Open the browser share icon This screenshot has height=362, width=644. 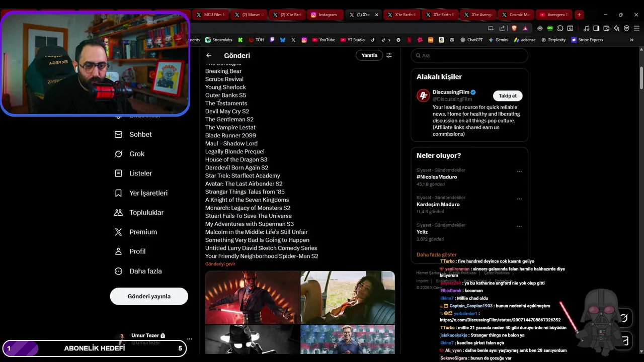pyautogui.click(x=502, y=28)
